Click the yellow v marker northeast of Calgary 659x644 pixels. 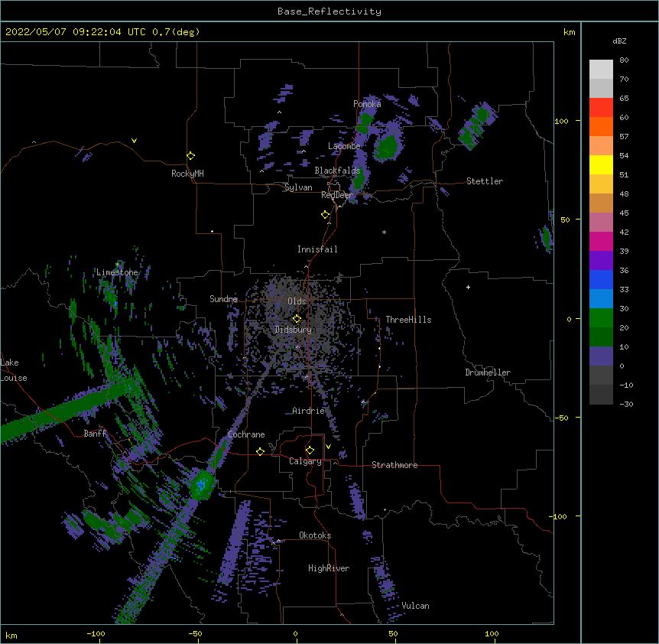328,447
